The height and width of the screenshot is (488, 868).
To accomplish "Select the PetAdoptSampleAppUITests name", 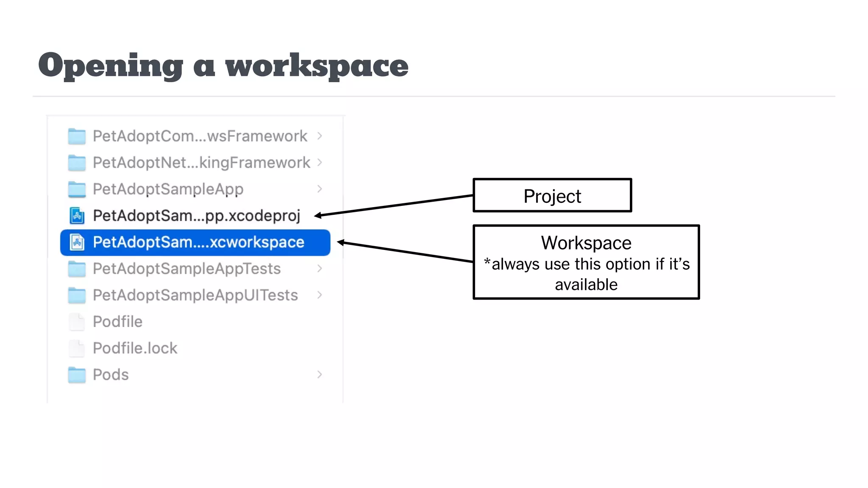I will tap(195, 296).
